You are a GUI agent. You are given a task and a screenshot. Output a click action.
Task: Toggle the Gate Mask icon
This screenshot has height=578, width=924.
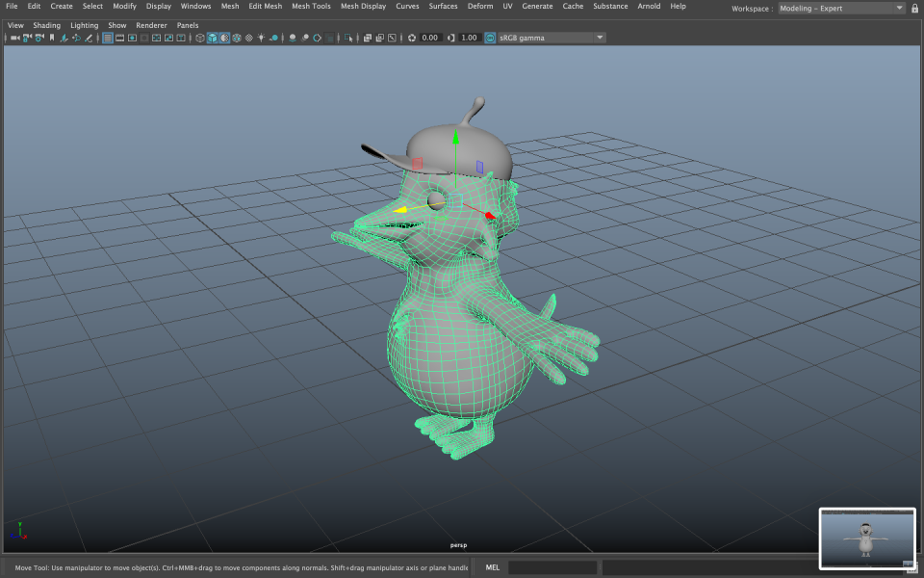[x=144, y=38]
